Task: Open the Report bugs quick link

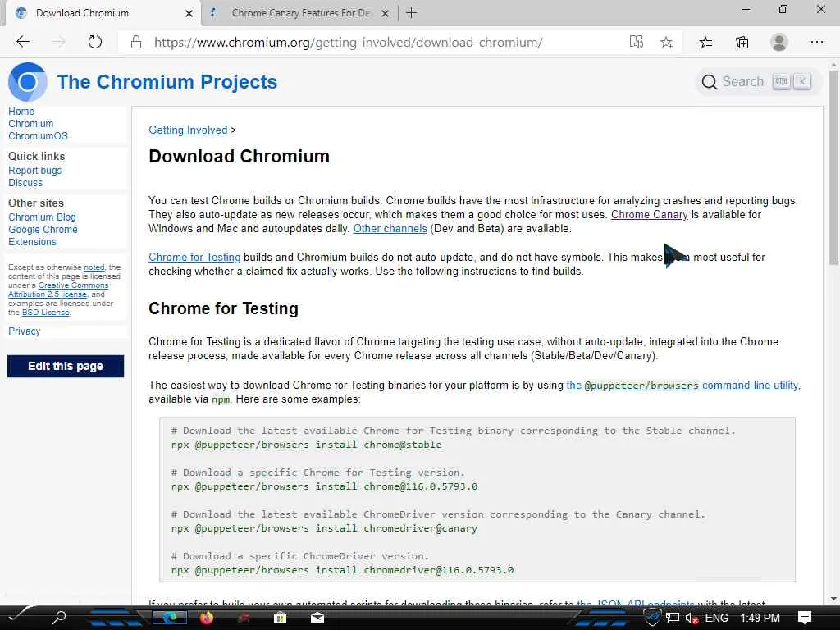Action: click(34, 170)
